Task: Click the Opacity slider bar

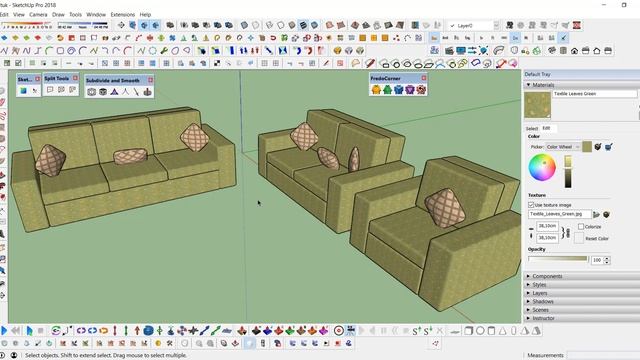Action: coord(558,259)
